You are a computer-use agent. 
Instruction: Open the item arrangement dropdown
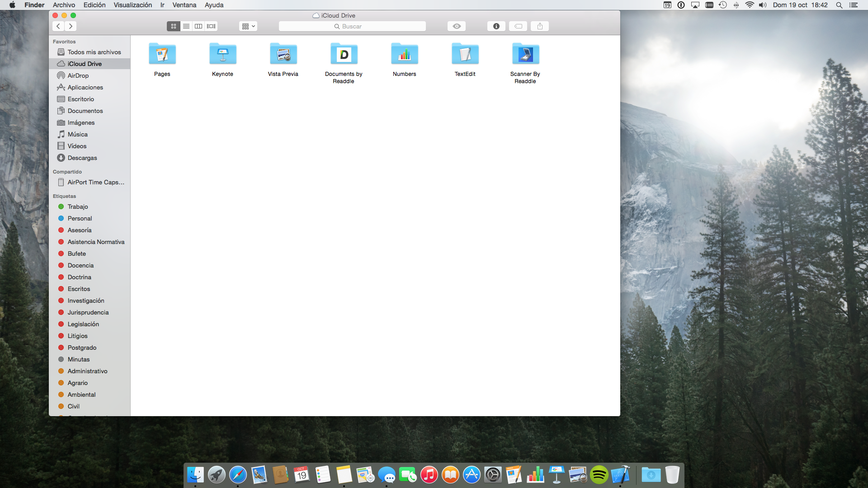(x=248, y=26)
